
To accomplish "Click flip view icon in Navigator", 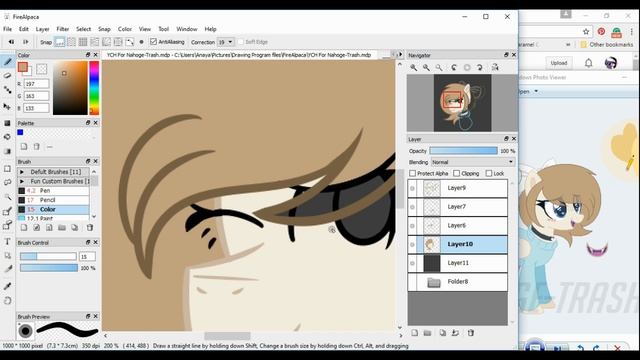I will pos(495,67).
